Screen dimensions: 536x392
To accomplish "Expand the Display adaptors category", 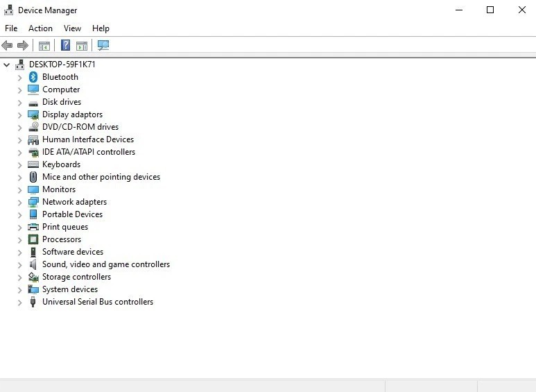I will coord(19,115).
